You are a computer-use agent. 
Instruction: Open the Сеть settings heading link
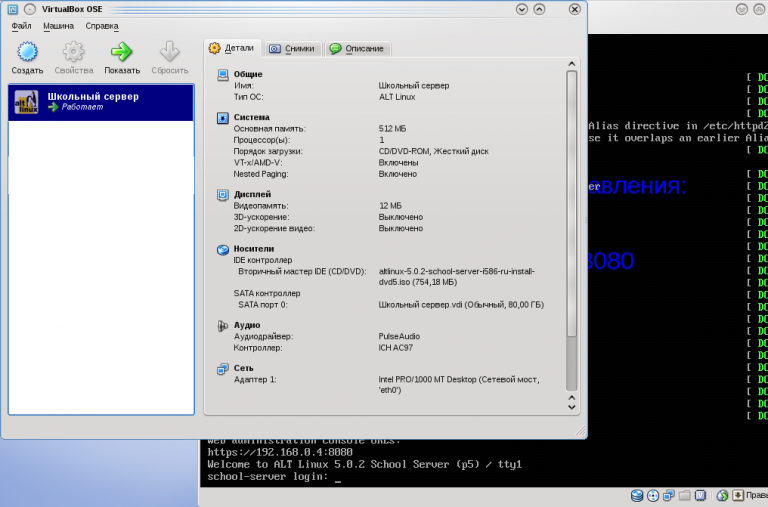(243, 368)
